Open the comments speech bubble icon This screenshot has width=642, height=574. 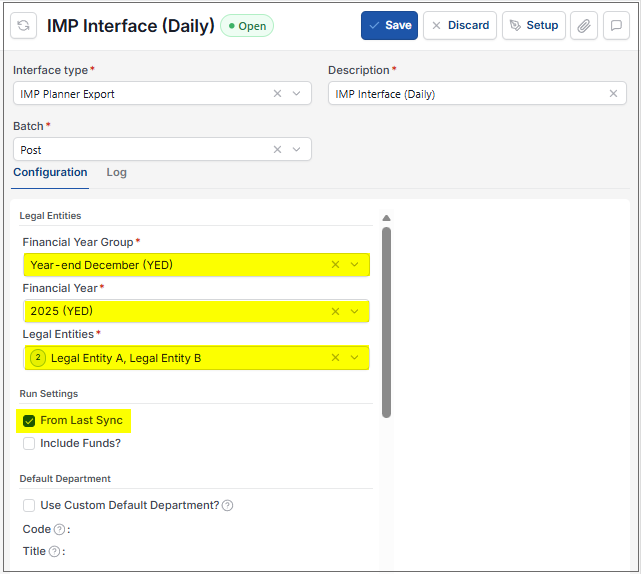click(x=616, y=26)
